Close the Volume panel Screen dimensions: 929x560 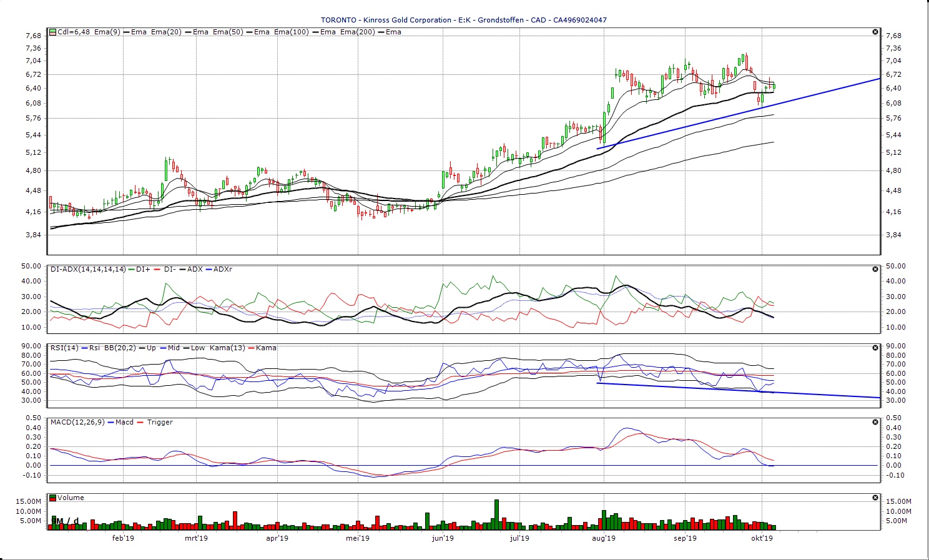(875, 498)
